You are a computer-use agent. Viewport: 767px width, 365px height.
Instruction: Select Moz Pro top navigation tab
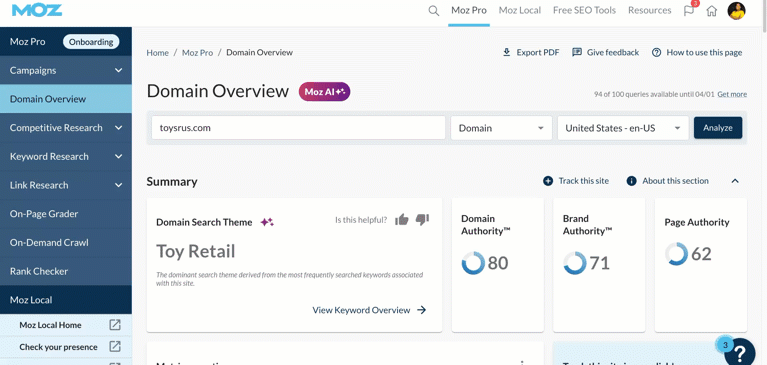click(469, 10)
